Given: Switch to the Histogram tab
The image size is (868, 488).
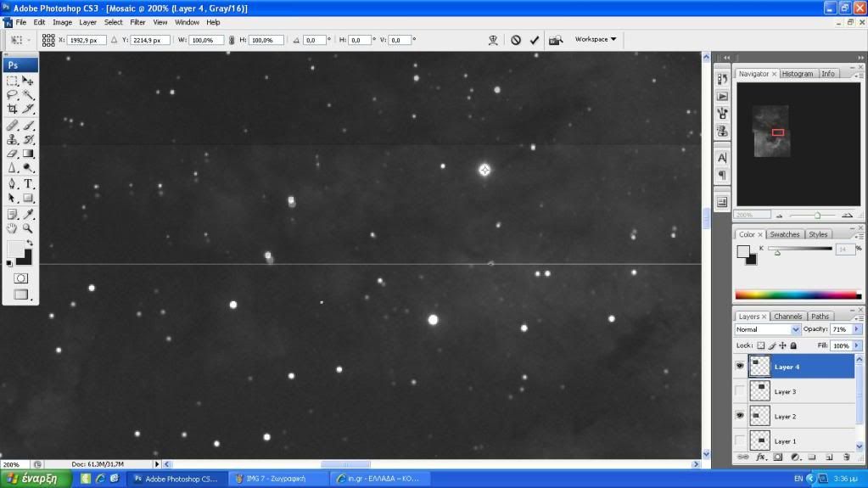Looking at the screenshot, I should [x=798, y=74].
